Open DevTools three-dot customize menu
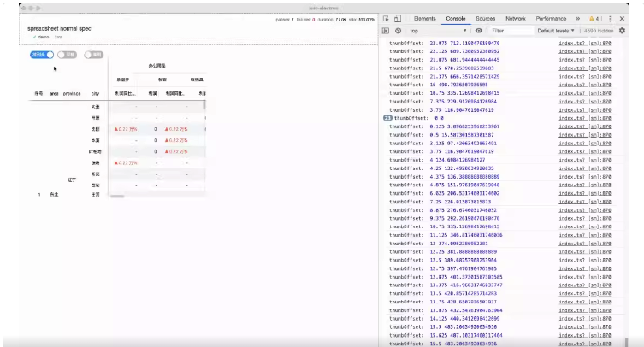The width and height of the screenshot is (644, 347). (610, 19)
